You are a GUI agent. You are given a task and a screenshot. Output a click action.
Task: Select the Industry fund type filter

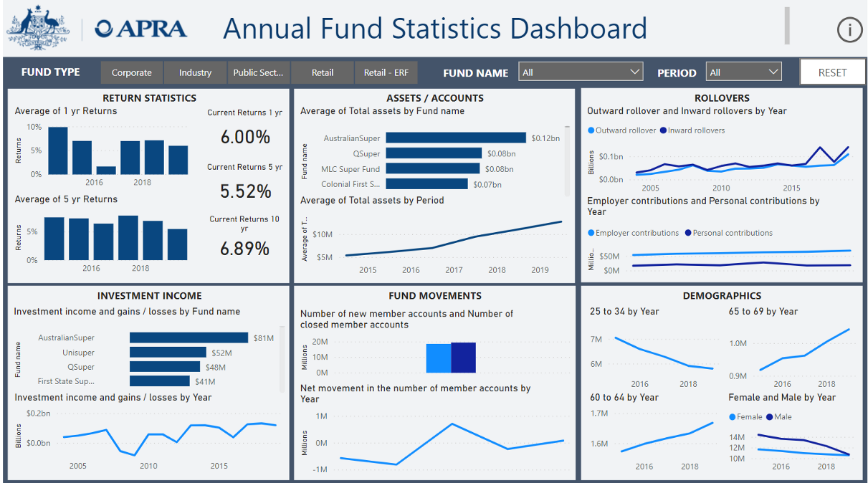(194, 72)
